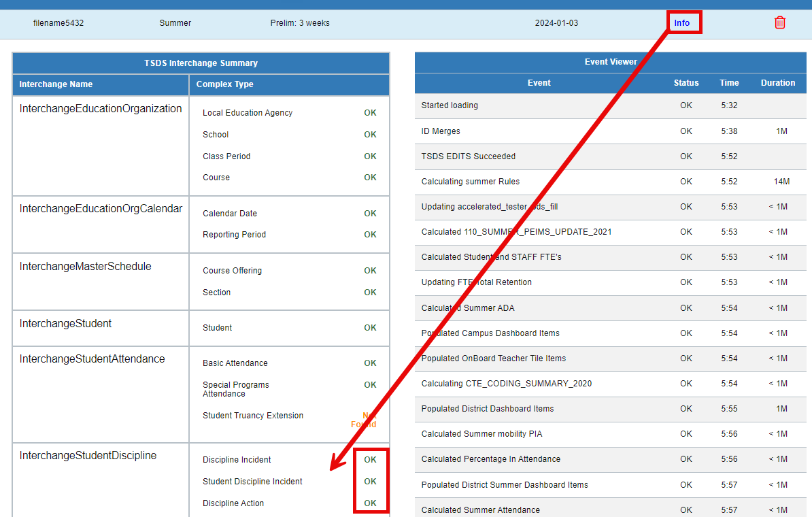The height and width of the screenshot is (517, 812).
Task: Click the OK status for Basic Attendance
Action: coord(370,363)
